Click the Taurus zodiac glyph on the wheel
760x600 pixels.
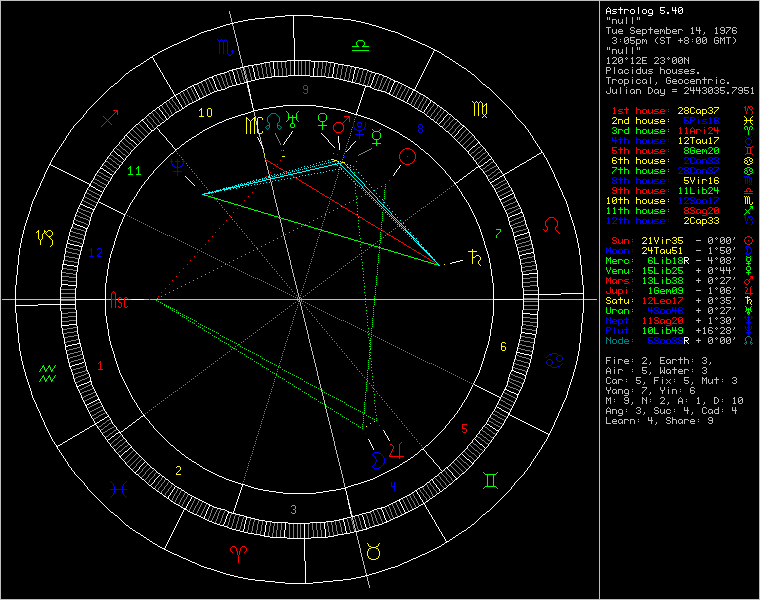(374, 551)
